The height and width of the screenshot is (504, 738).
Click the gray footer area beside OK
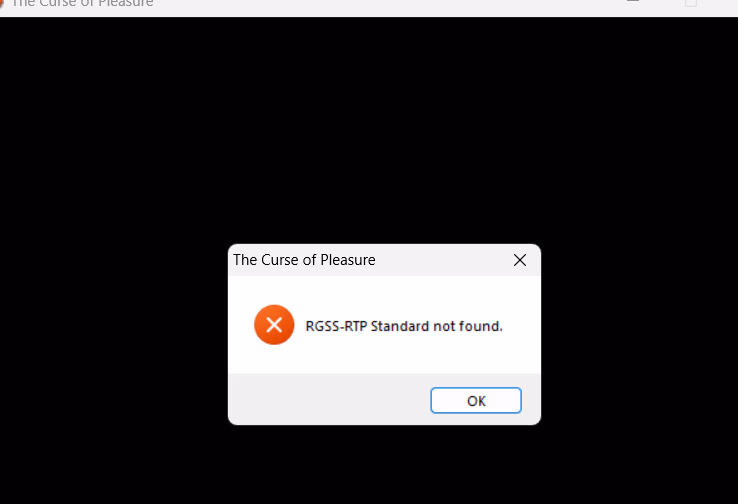point(329,400)
